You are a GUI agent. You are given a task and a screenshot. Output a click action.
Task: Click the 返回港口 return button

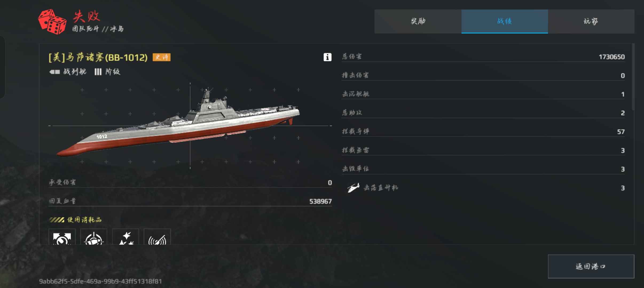591,266
